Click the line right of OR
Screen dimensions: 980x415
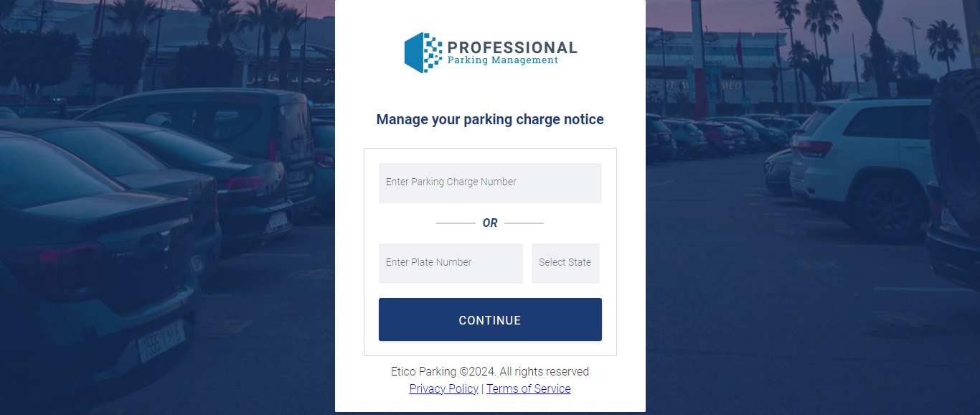[524, 223]
